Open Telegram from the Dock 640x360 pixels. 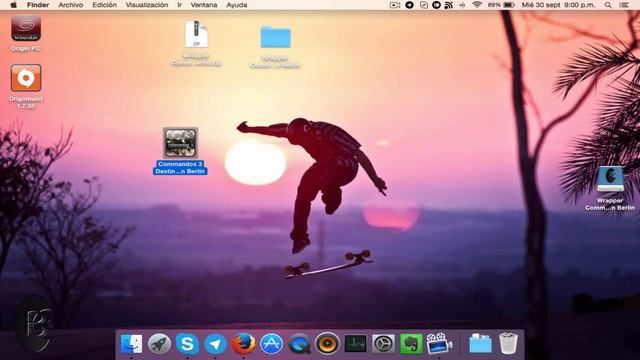pos(215,344)
